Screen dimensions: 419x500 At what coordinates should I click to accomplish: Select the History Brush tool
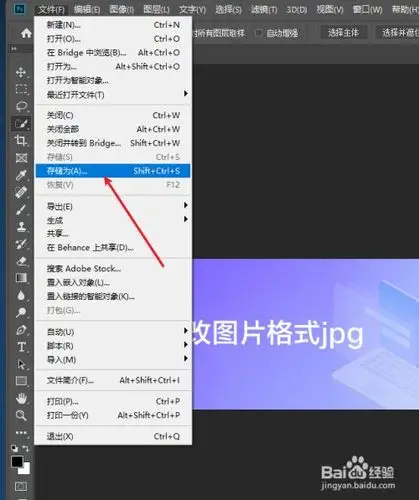point(21,244)
